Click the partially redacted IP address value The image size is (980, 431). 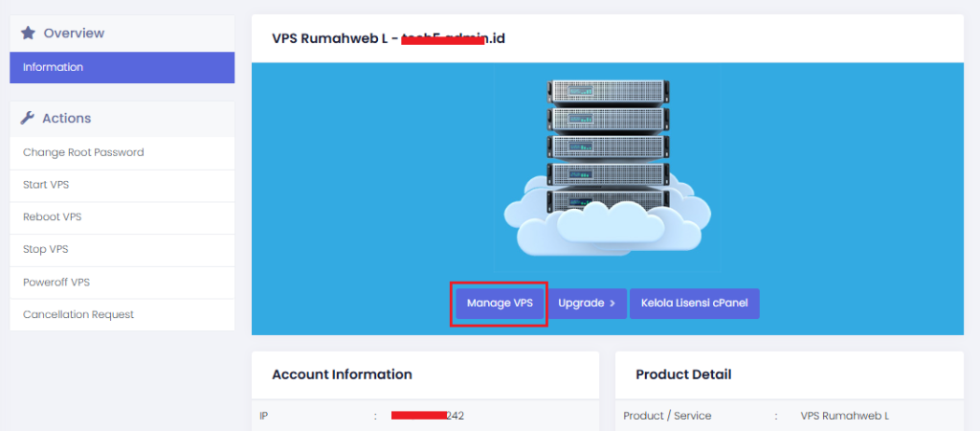[x=428, y=416]
